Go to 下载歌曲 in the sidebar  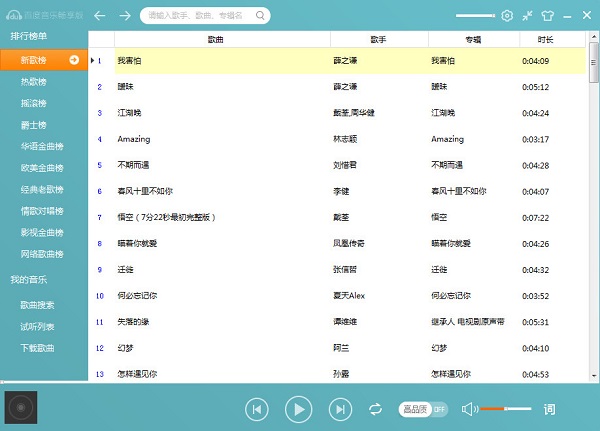pyautogui.click(x=38, y=348)
